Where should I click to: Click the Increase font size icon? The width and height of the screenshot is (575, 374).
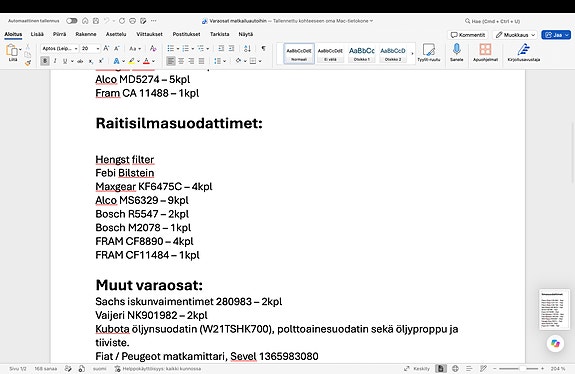click(x=106, y=48)
